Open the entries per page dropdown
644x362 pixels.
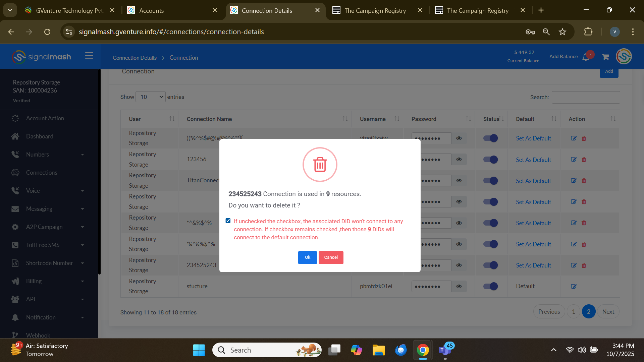(x=151, y=97)
